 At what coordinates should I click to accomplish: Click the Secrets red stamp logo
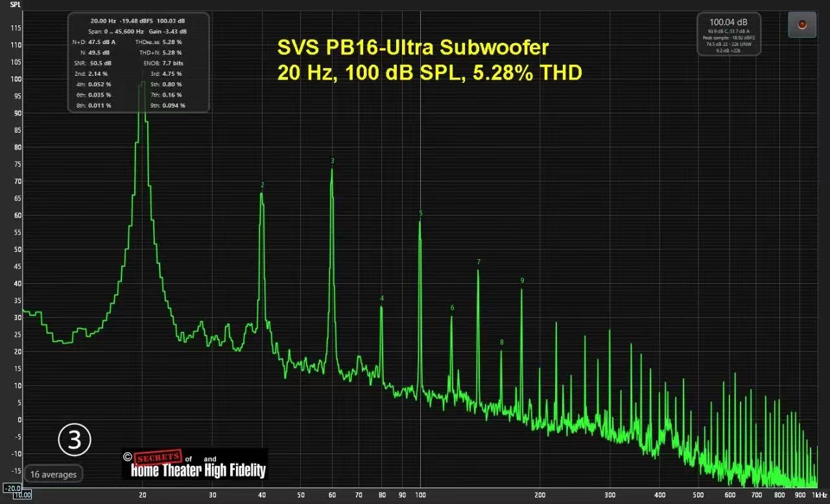158,457
